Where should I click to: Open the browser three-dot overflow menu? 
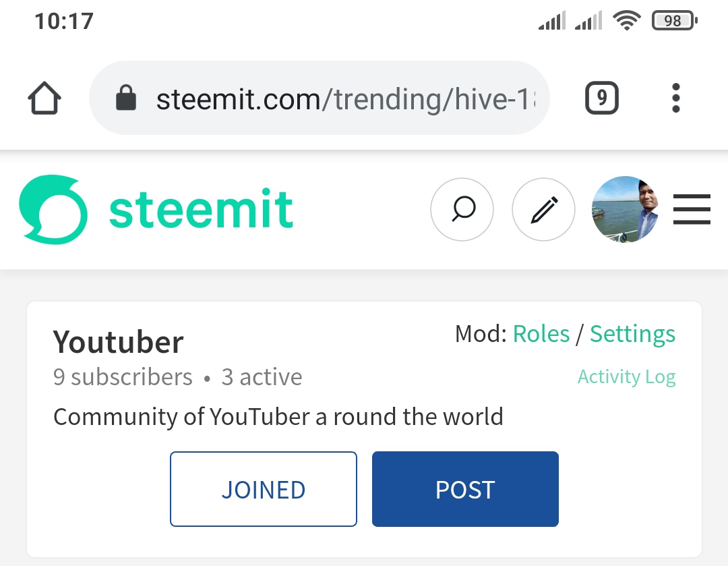(x=676, y=98)
